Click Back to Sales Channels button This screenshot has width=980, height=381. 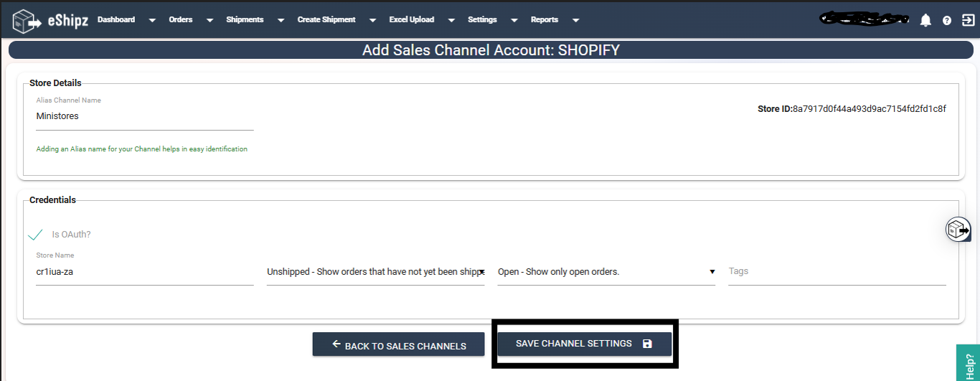pos(399,344)
